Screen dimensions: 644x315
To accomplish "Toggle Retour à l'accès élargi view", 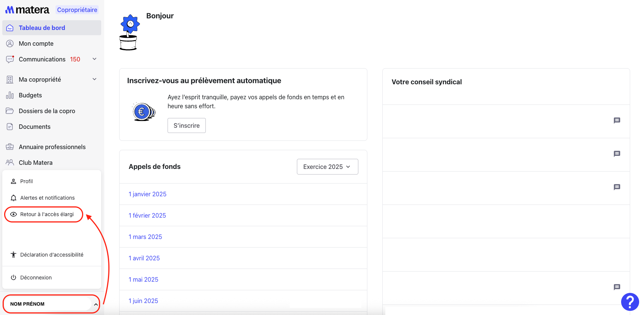I will click(x=43, y=214).
